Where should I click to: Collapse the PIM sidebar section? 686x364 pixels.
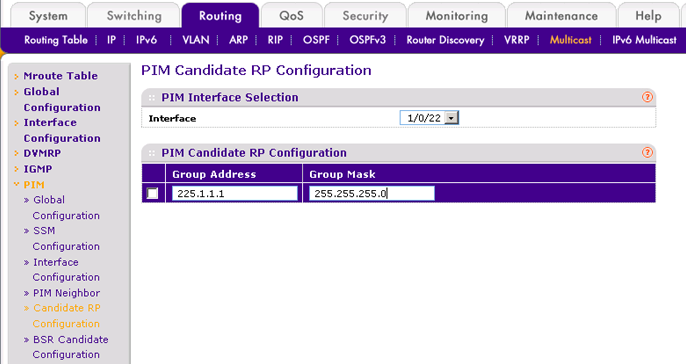tap(16, 185)
